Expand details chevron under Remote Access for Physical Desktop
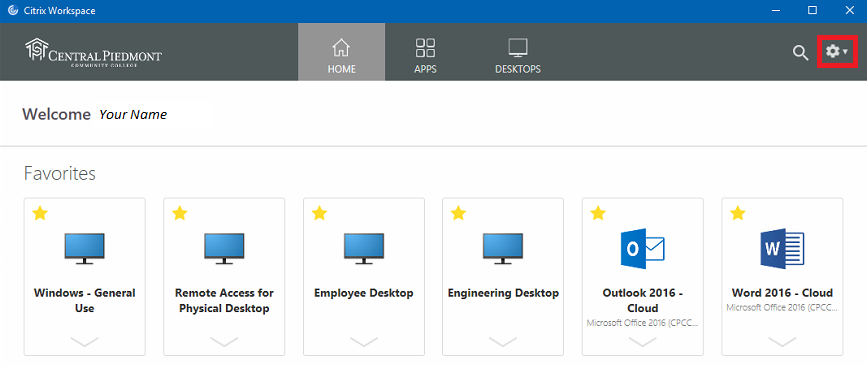 click(224, 342)
